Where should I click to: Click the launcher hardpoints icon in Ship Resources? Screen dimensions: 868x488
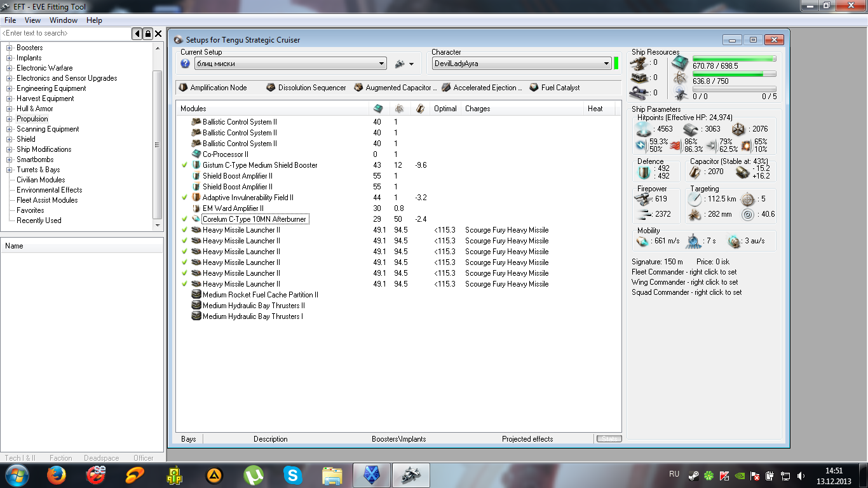[x=639, y=78]
